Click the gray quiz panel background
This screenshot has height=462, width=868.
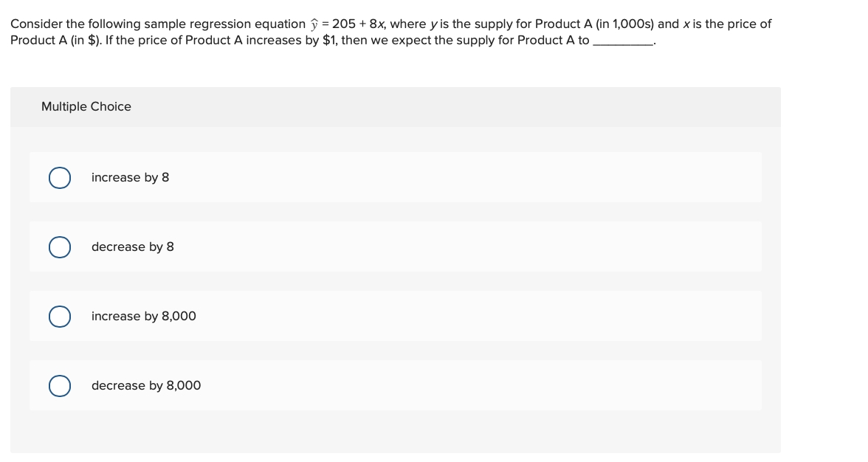click(x=395, y=435)
